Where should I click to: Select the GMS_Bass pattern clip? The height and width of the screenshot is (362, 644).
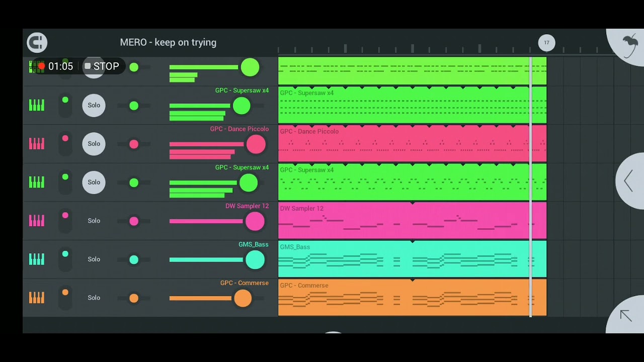(412, 259)
